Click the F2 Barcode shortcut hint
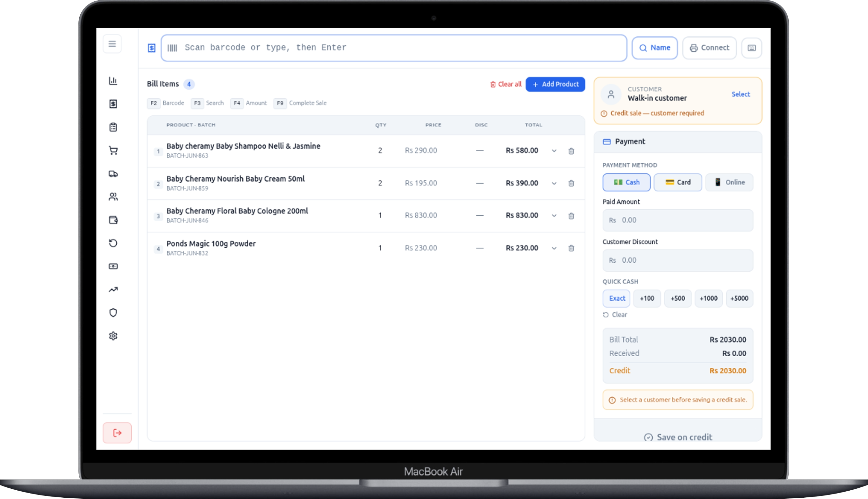 click(166, 103)
